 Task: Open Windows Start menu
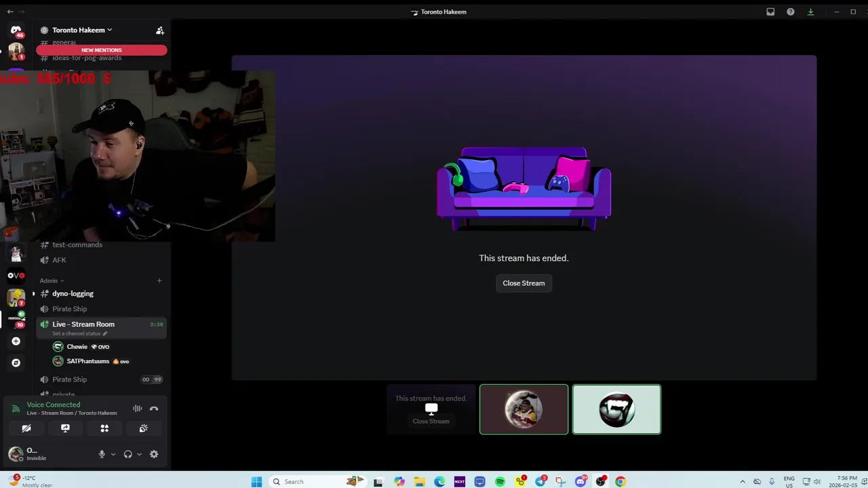click(x=256, y=482)
